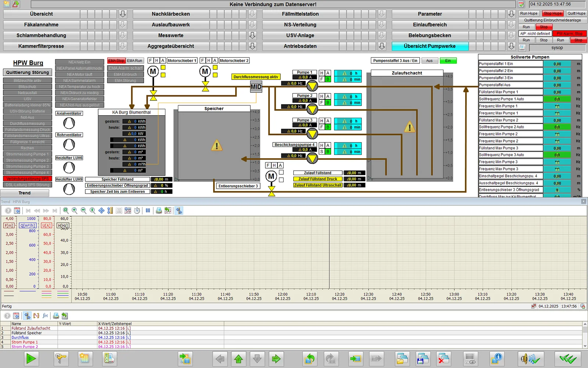Image resolution: width=588 pixels, height=368 pixels.
Task: Click the Motorschieber 1 motor symbol
Action: tap(153, 71)
